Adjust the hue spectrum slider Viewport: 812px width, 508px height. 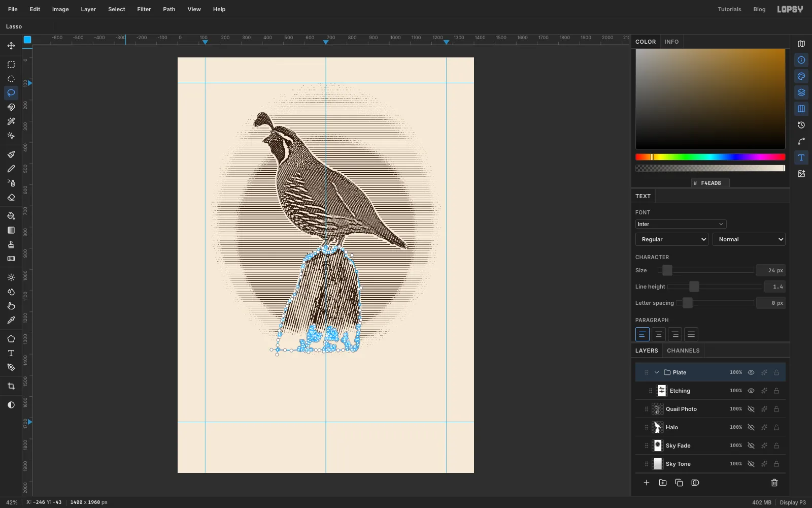tap(710, 157)
